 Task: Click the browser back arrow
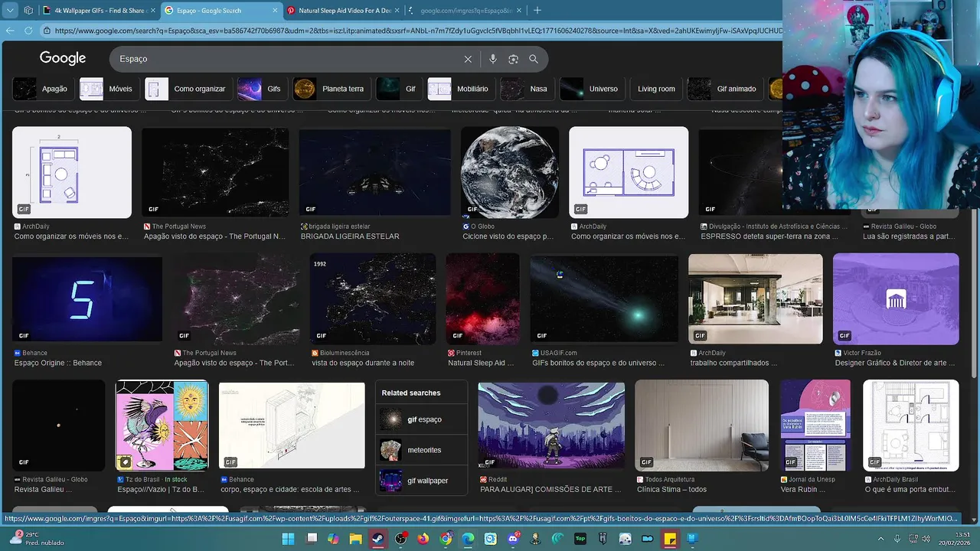10,31
